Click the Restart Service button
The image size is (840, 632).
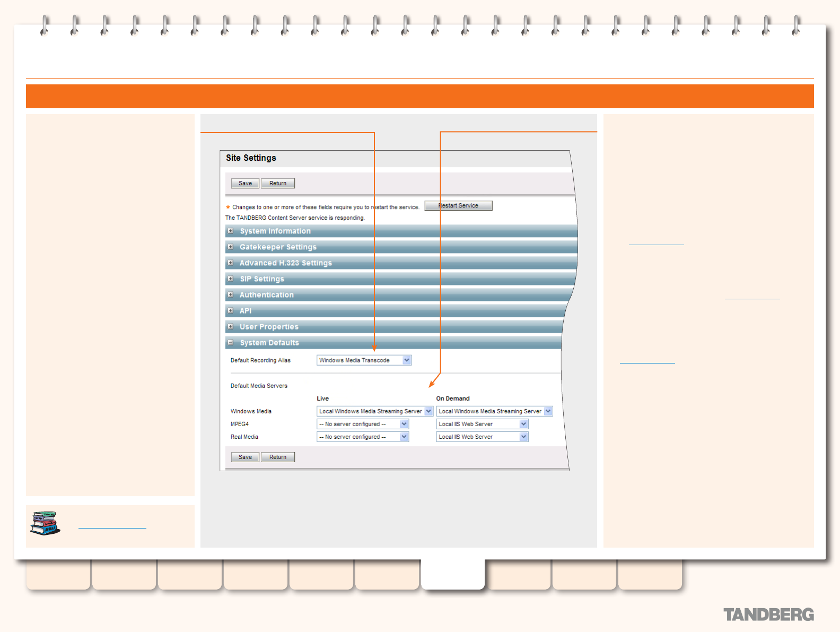pos(458,206)
